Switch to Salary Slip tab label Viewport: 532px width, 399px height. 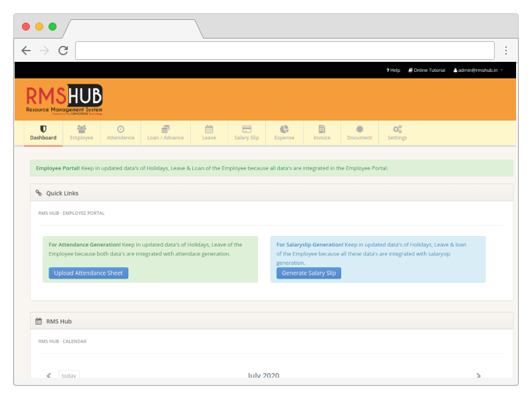[x=247, y=138]
